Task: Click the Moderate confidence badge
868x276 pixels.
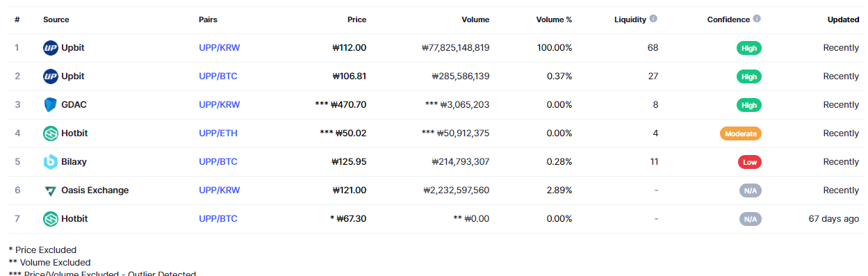Action: [x=741, y=133]
